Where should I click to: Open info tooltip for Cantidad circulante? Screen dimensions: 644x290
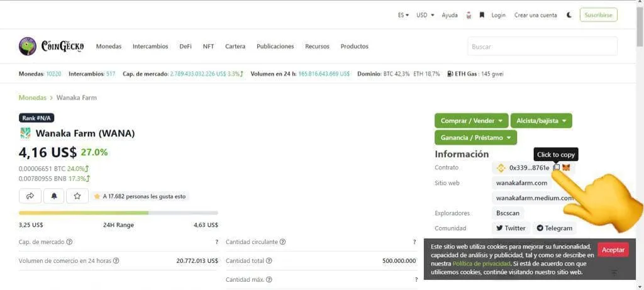coord(282,242)
